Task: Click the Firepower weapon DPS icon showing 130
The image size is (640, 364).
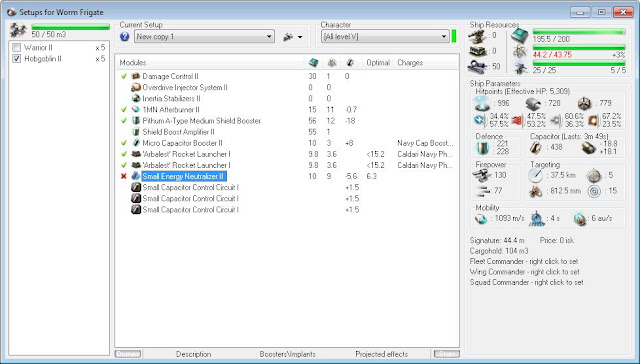Action: [x=482, y=175]
